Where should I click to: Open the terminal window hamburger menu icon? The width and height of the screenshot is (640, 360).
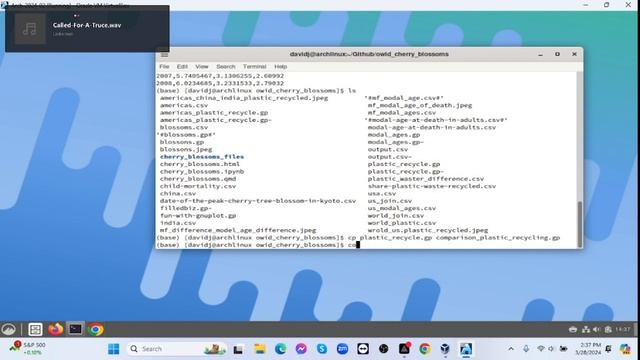(164, 55)
